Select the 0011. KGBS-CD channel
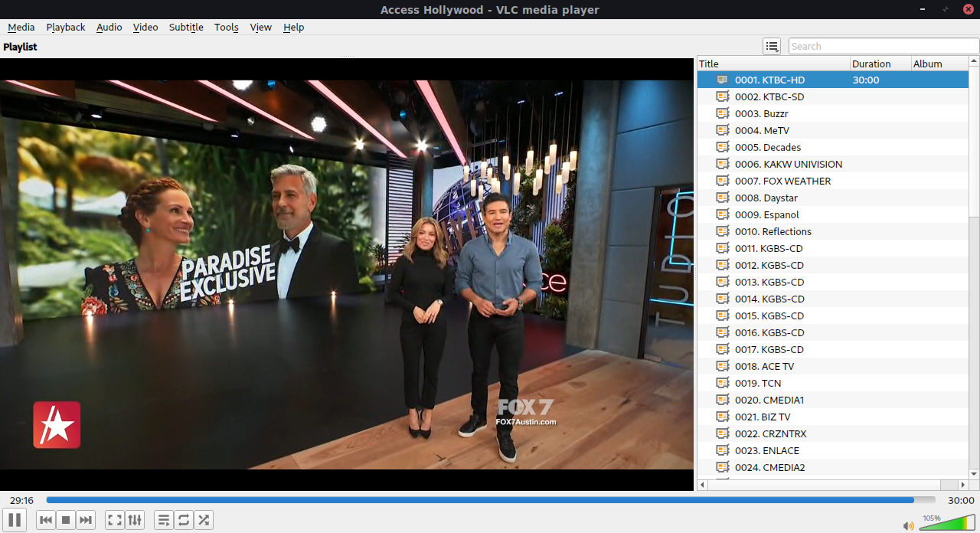Screen dimensions: 980x533 pyautogui.click(x=832, y=248)
